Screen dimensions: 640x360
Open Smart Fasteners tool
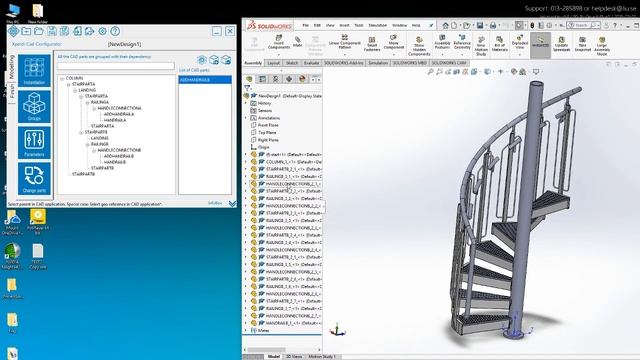coord(372,44)
